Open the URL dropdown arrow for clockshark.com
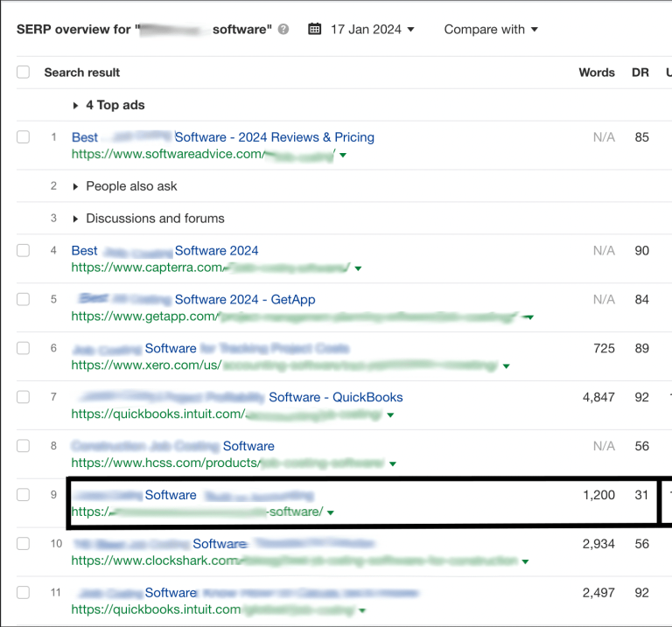 tap(525, 561)
